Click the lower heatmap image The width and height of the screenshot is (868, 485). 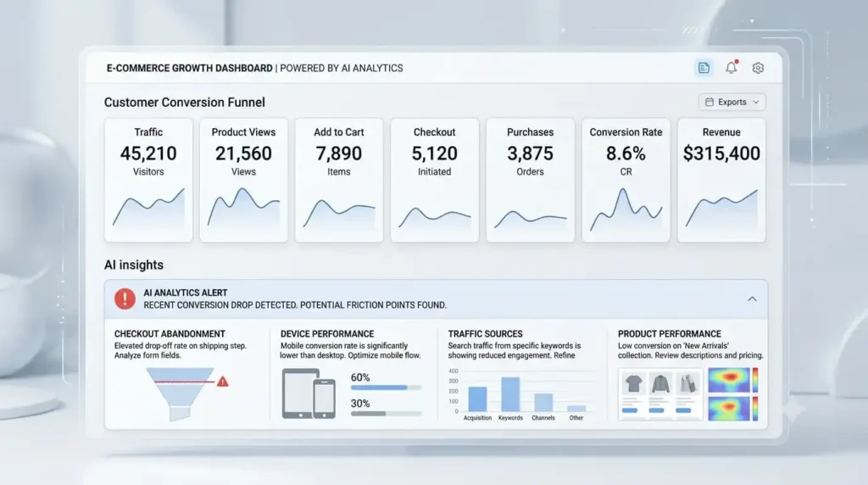(729, 409)
